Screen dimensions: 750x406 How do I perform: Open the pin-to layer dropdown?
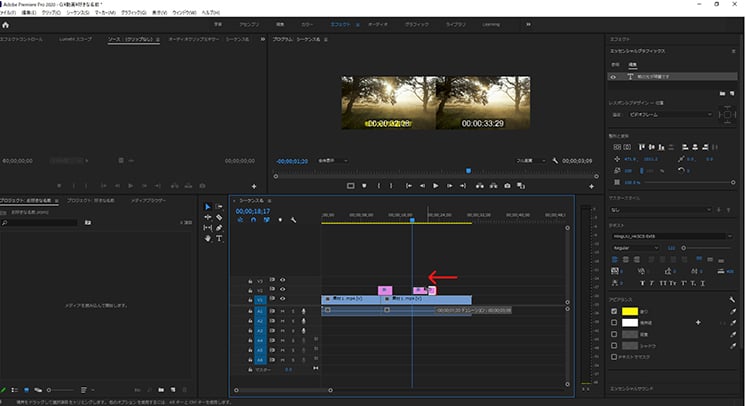[x=670, y=115]
